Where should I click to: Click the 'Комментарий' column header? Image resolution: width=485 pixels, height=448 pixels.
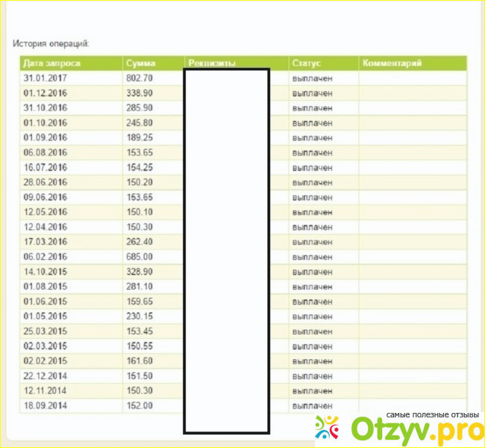(x=392, y=63)
